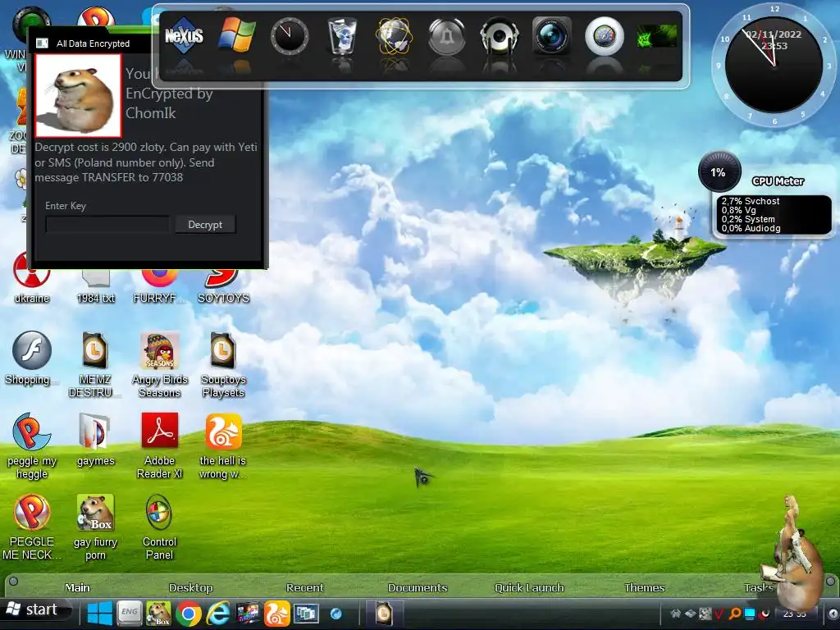Click the green glowing icon at the dock's end
The width and height of the screenshot is (840, 630).
[x=657, y=36]
